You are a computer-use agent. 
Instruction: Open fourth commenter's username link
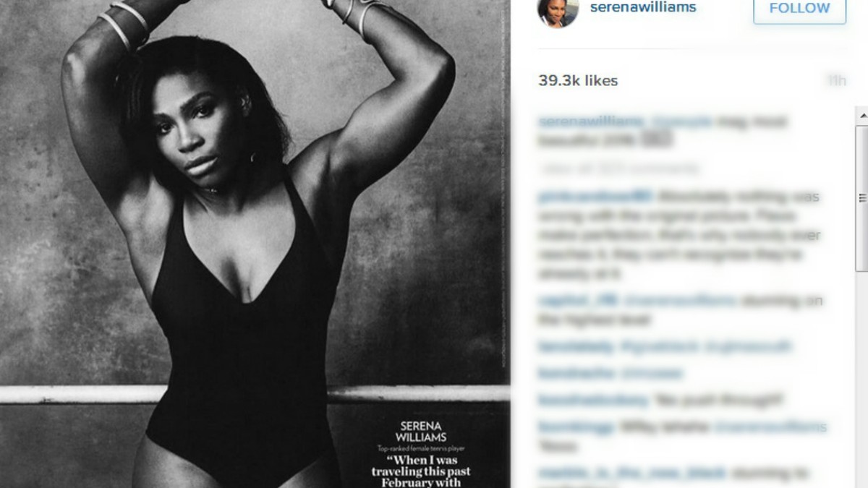[574, 374]
